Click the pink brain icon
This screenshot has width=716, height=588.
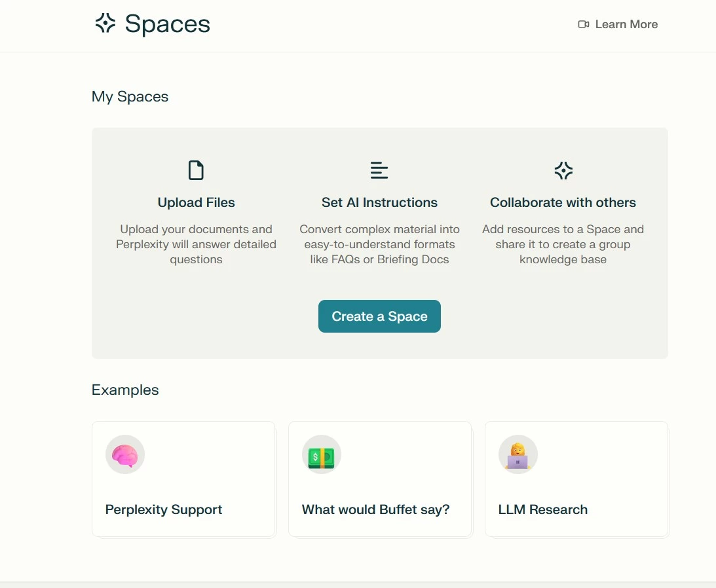[125, 454]
